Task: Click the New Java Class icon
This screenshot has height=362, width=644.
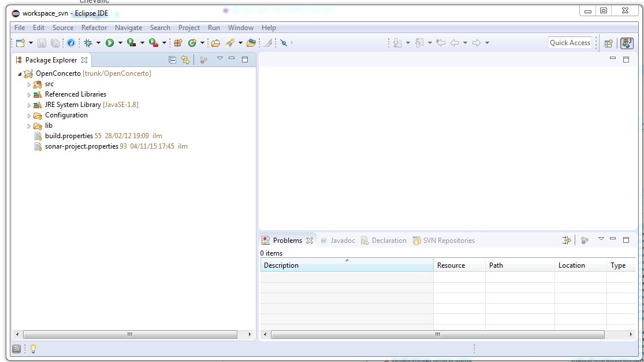Action: (x=192, y=43)
